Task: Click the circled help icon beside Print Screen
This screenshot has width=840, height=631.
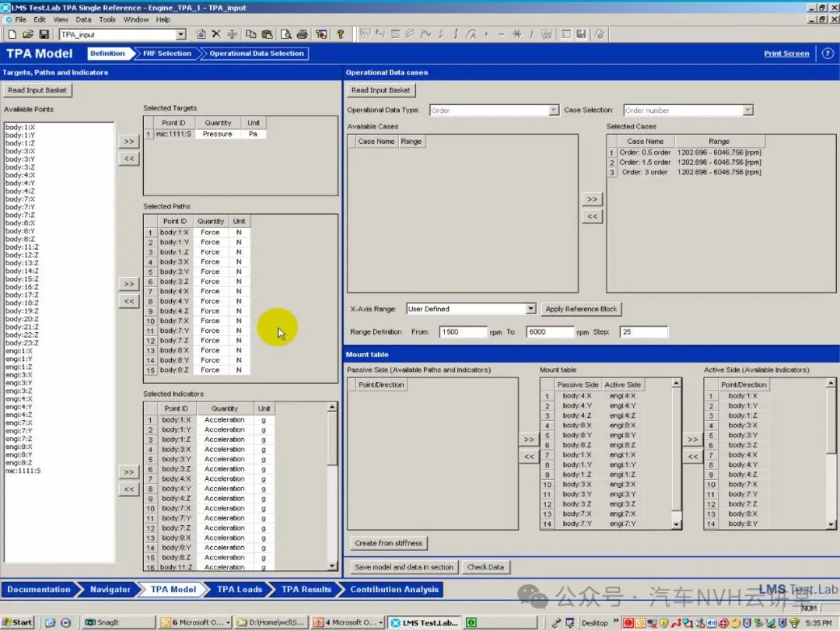Action: pyautogui.click(x=827, y=54)
